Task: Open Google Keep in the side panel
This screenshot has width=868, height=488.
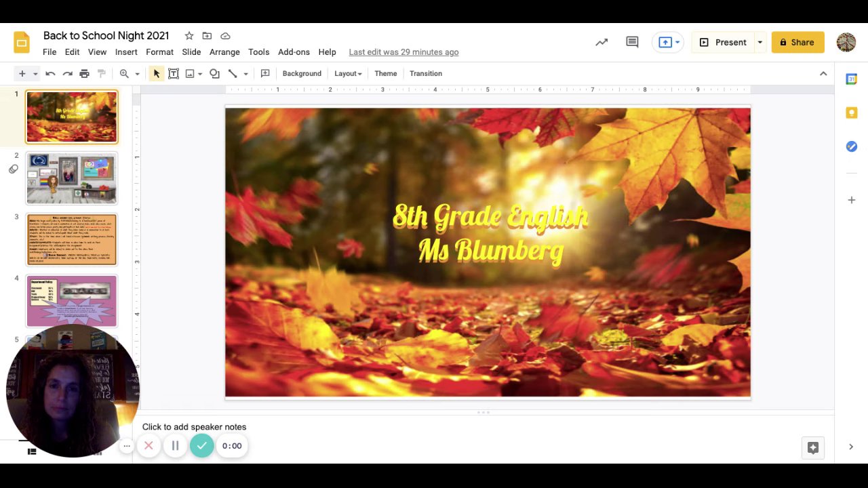Action: tap(852, 113)
